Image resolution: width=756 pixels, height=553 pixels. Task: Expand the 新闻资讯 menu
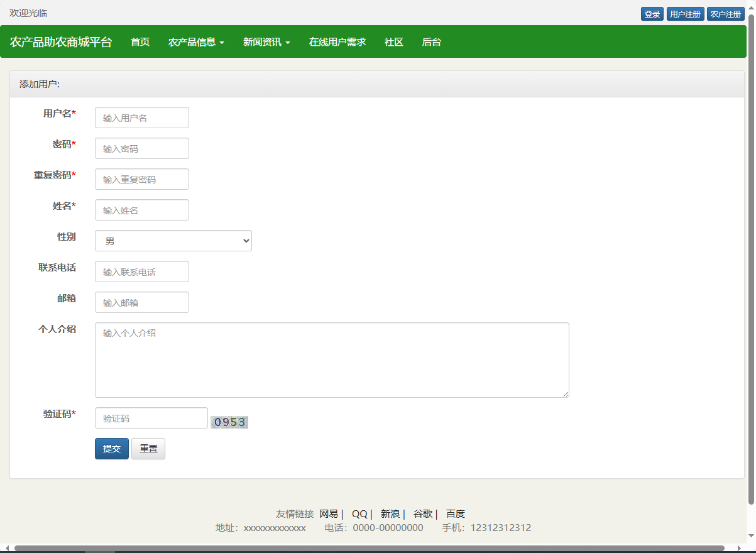tap(266, 42)
